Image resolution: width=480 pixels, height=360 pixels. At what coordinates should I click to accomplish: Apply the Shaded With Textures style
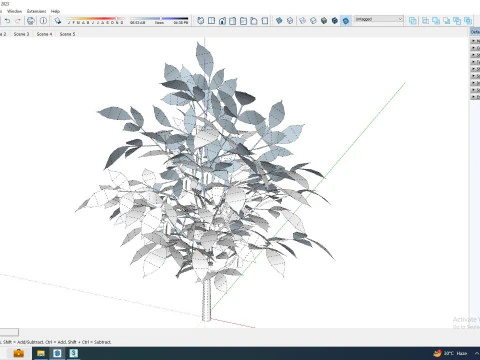[x=335, y=21]
